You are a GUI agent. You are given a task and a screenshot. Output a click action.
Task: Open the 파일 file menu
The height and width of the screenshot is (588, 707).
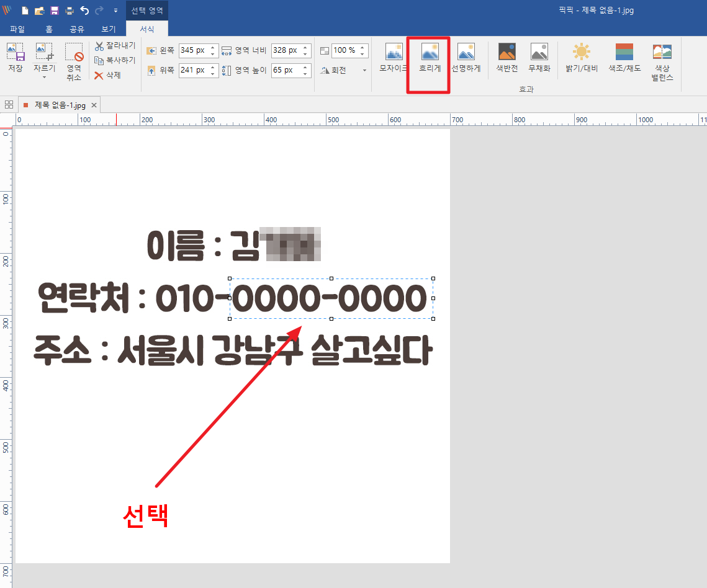[x=17, y=29]
